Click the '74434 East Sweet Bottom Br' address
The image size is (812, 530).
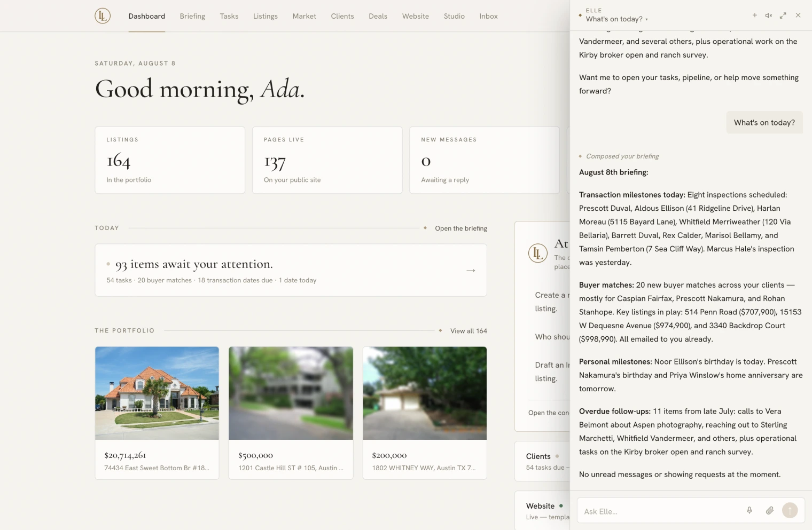[157, 468]
